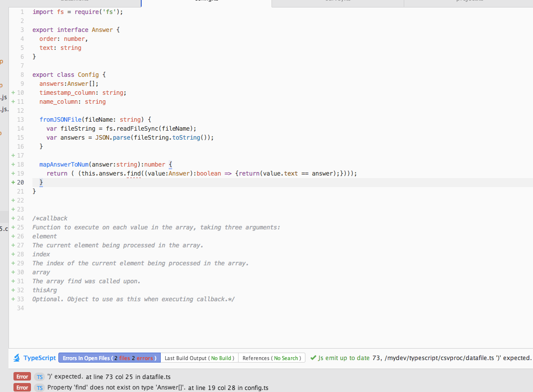Click 'fs.readFileSync(fileName)' call
The height and width of the screenshot is (392, 533).
click(x=149, y=128)
